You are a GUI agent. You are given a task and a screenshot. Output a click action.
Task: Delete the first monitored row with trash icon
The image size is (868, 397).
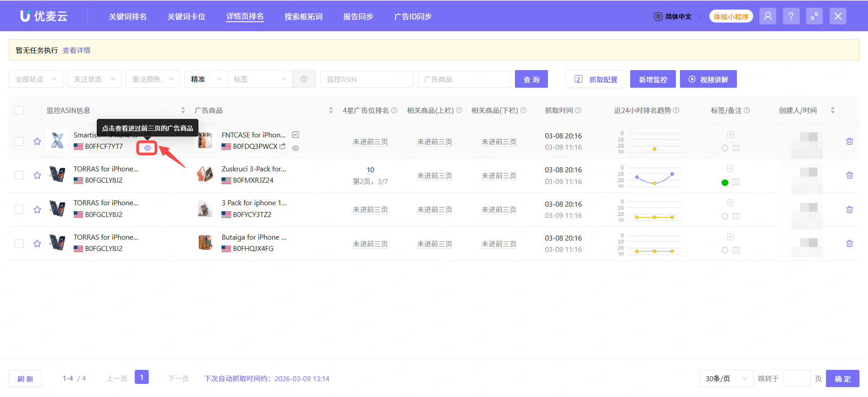tap(849, 142)
